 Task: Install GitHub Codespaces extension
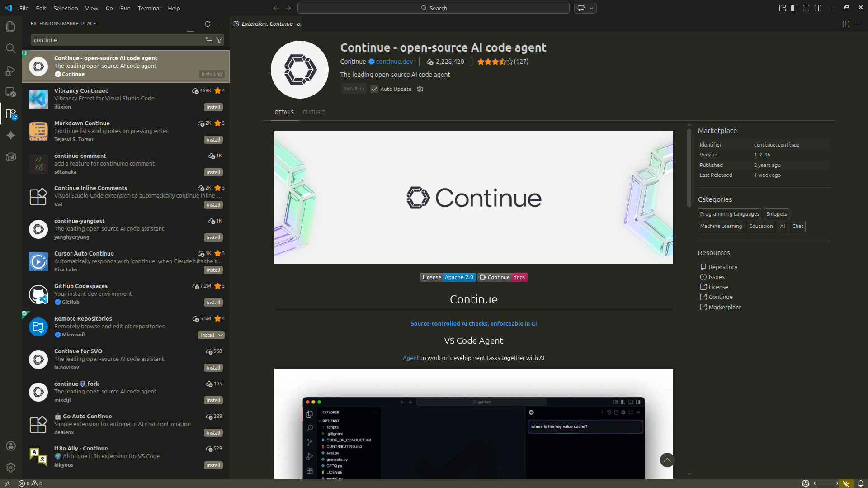[213, 303]
